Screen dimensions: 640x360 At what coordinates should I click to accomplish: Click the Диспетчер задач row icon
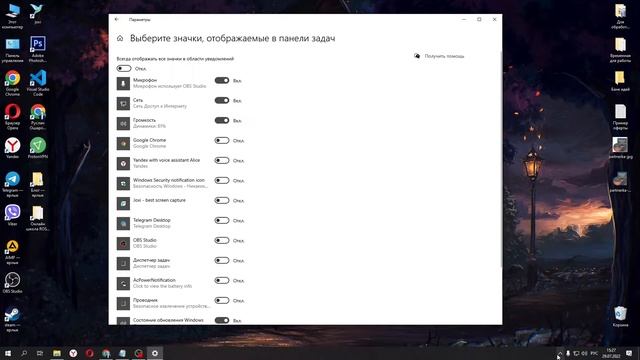123,263
